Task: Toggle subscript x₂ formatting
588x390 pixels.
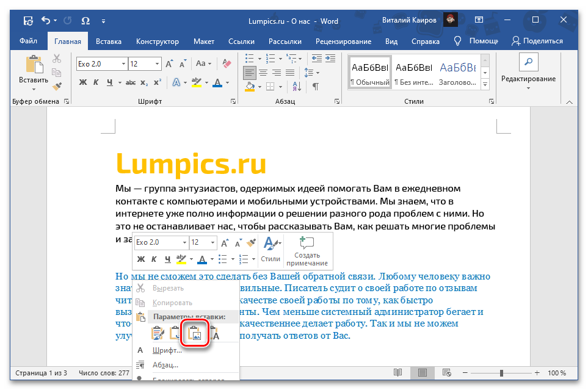Action: coord(144,82)
